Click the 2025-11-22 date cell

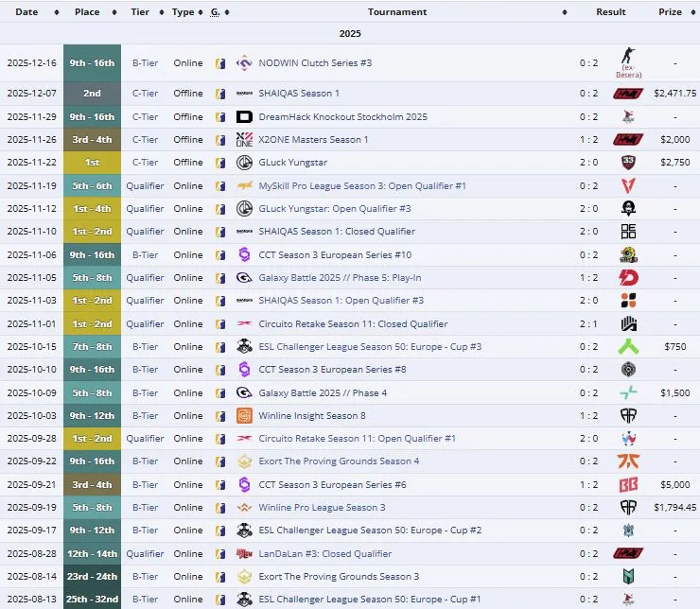pyautogui.click(x=32, y=163)
